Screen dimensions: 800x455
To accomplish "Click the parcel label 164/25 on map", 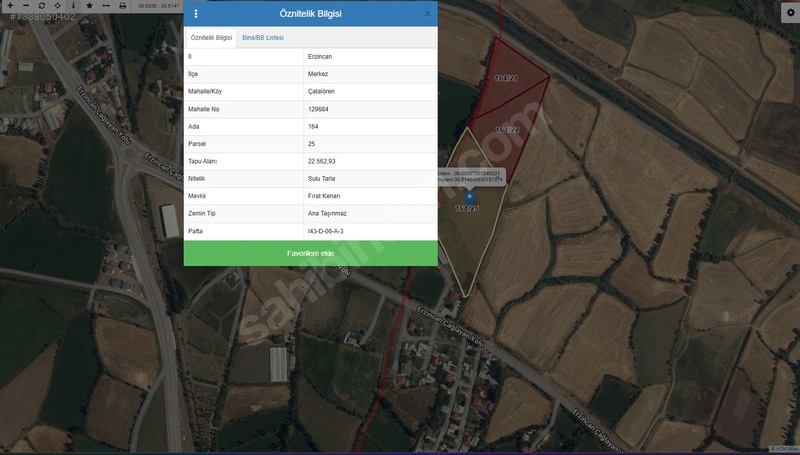I will [x=467, y=208].
